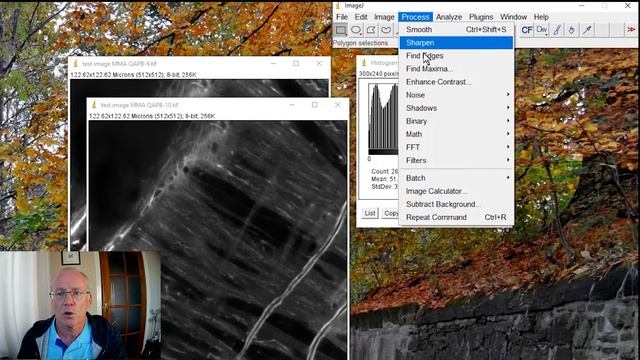
Task: Click the histogram plot area
Action: coord(383,116)
